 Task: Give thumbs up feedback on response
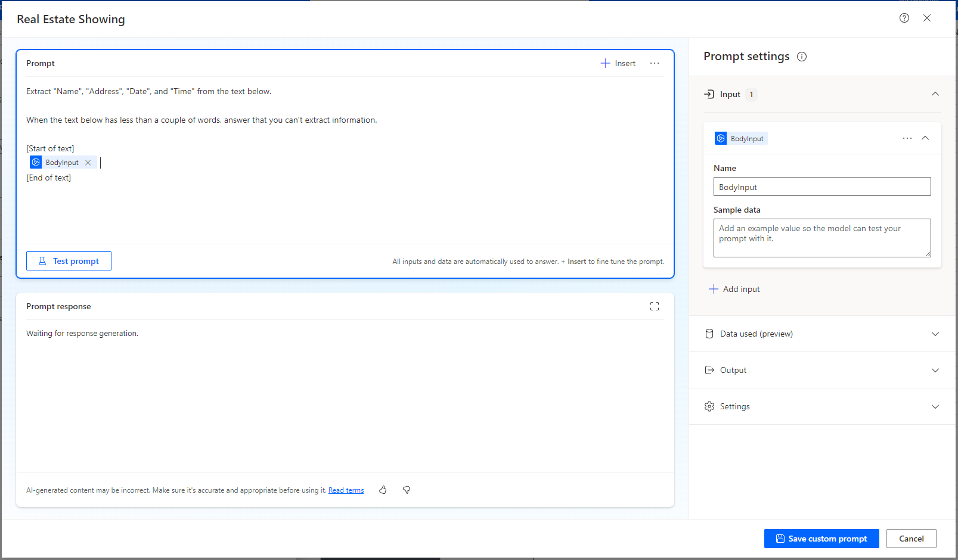click(x=383, y=490)
